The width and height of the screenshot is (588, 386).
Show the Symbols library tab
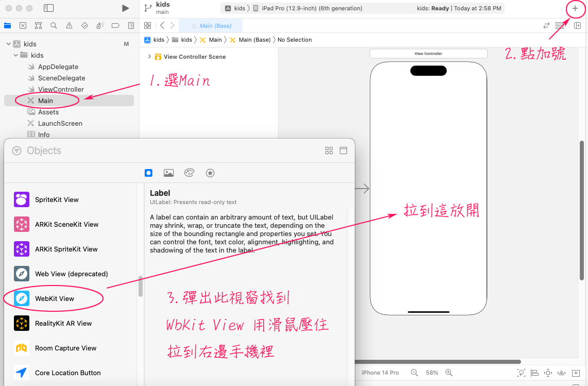click(210, 173)
